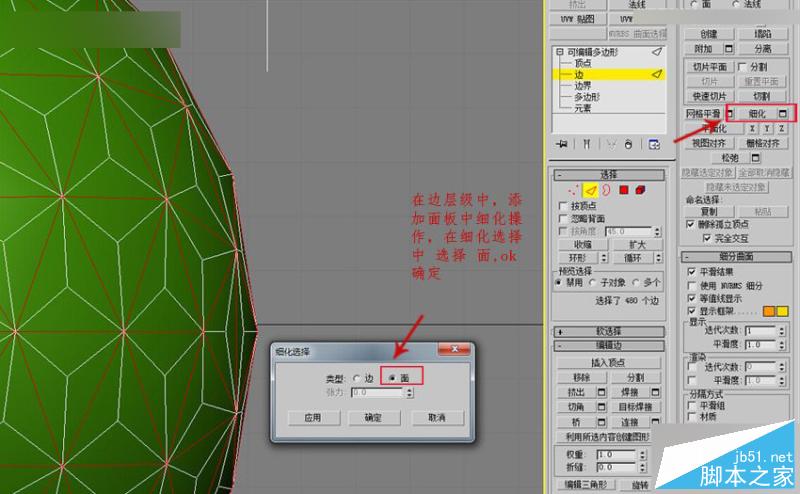Toggle 等值线显示 checkbox

click(692, 298)
